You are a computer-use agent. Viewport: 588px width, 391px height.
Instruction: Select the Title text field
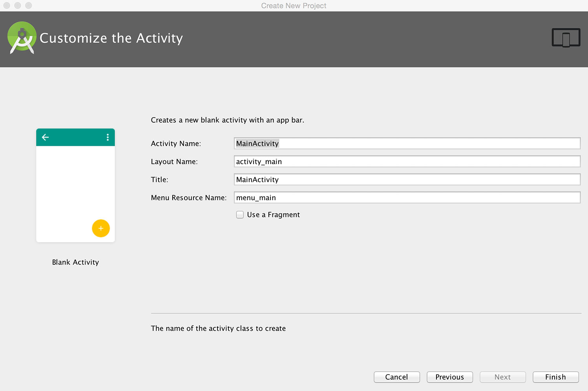click(407, 180)
